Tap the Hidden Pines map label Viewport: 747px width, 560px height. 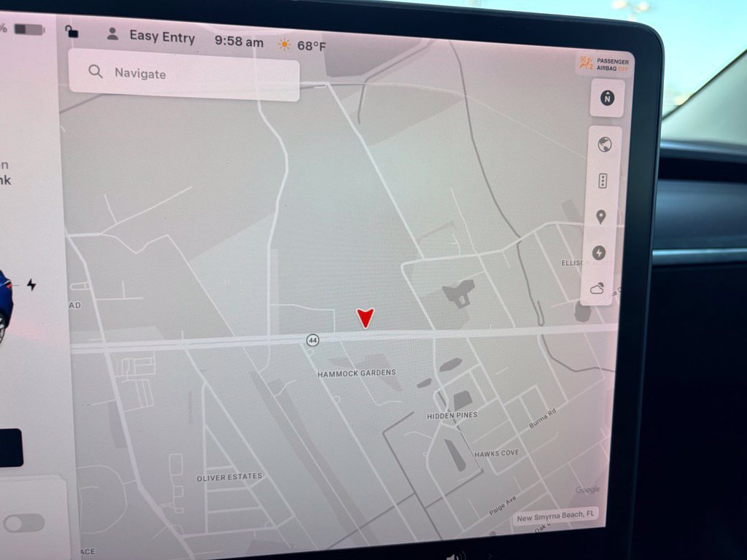pyautogui.click(x=452, y=416)
